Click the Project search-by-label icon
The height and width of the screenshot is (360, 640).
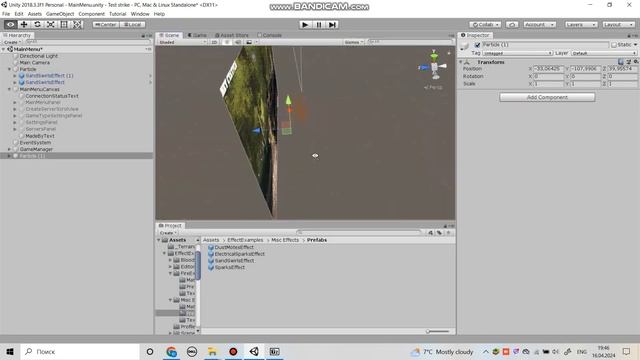[439, 233]
